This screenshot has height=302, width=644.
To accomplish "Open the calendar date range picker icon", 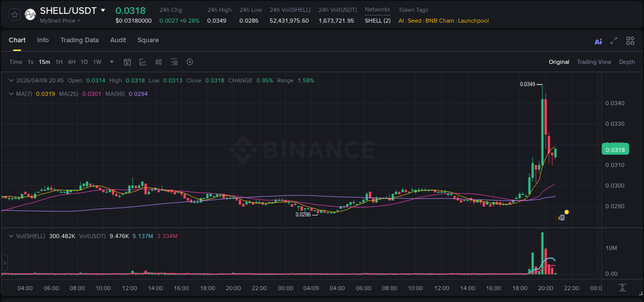I will 127,62.
